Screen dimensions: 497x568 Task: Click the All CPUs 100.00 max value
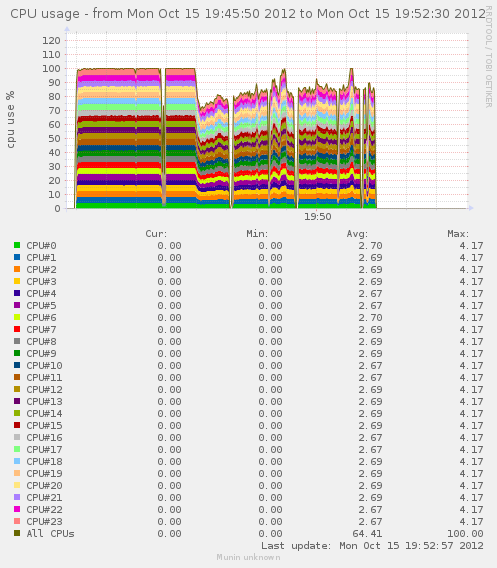(465, 533)
